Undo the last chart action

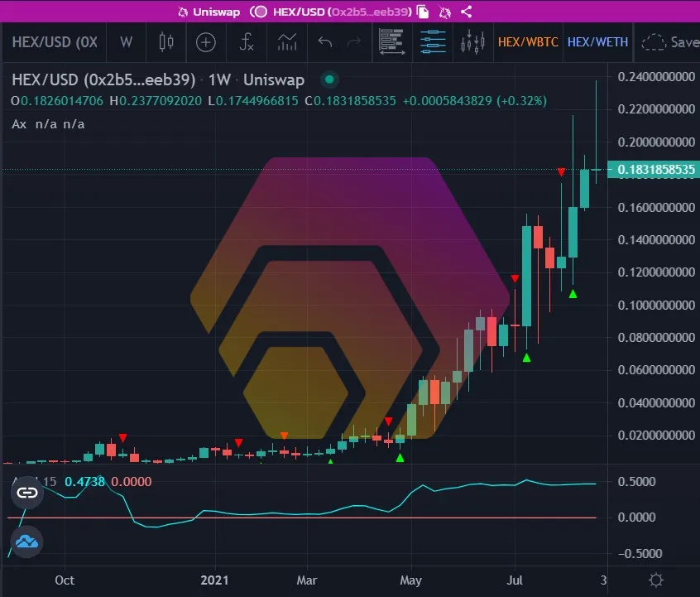[325, 42]
